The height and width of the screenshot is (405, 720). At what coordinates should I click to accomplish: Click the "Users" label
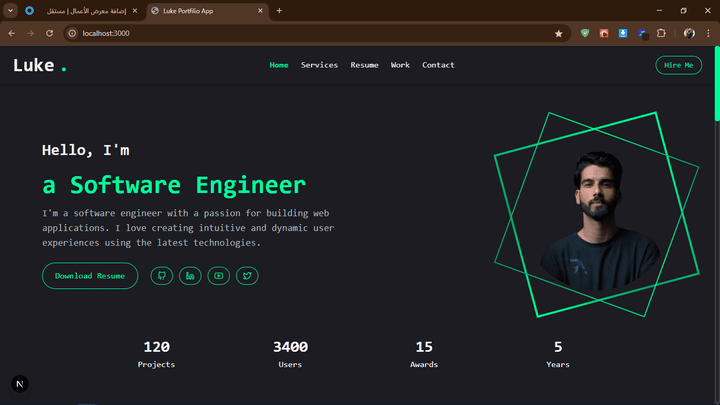(290, 365)
